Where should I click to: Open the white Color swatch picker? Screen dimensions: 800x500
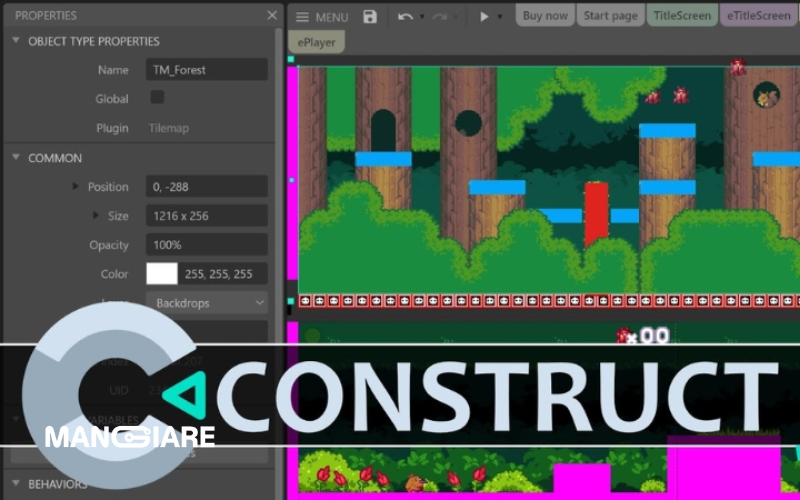click(x=162, y=273)
